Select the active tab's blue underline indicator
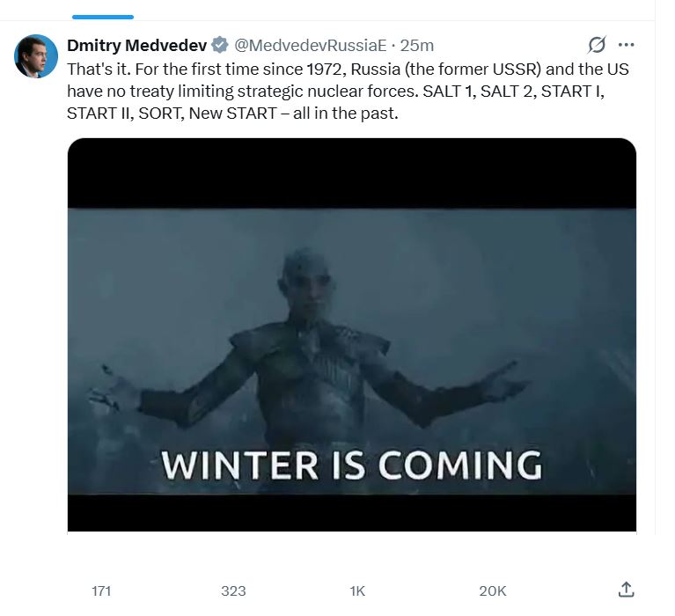675x616 pixels. pyautogui.click(x=102, y=17)
